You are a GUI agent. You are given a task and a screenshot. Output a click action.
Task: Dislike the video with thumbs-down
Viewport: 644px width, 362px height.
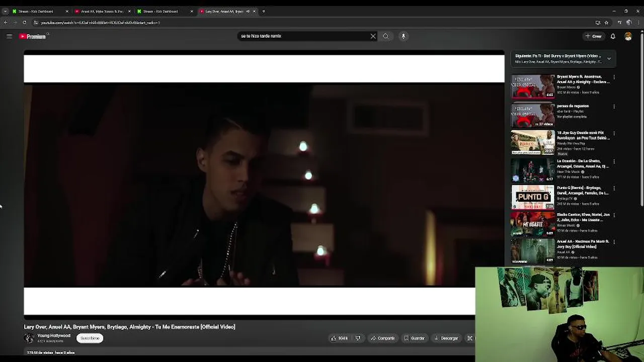click(x=358, y=338)
